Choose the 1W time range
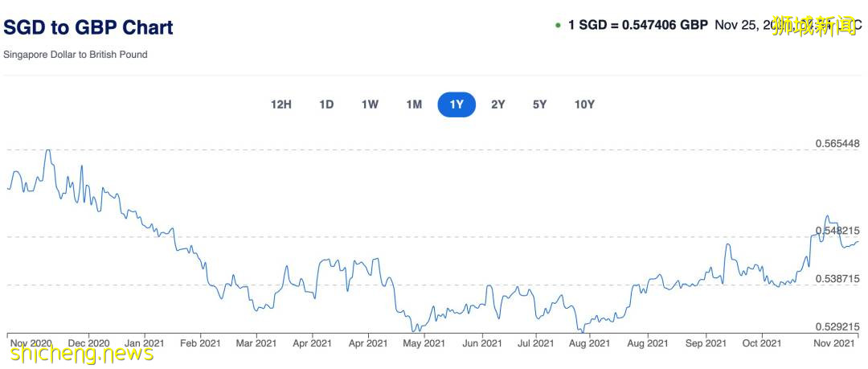 coord(370,105)
